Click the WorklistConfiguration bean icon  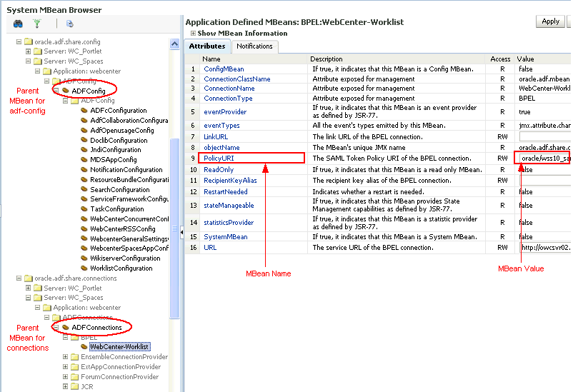coord(84,268)
